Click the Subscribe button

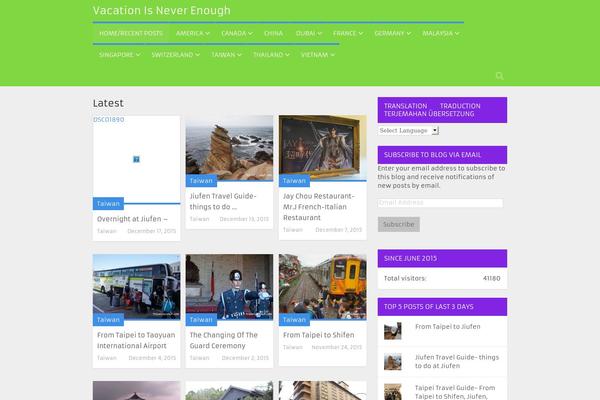399,224
